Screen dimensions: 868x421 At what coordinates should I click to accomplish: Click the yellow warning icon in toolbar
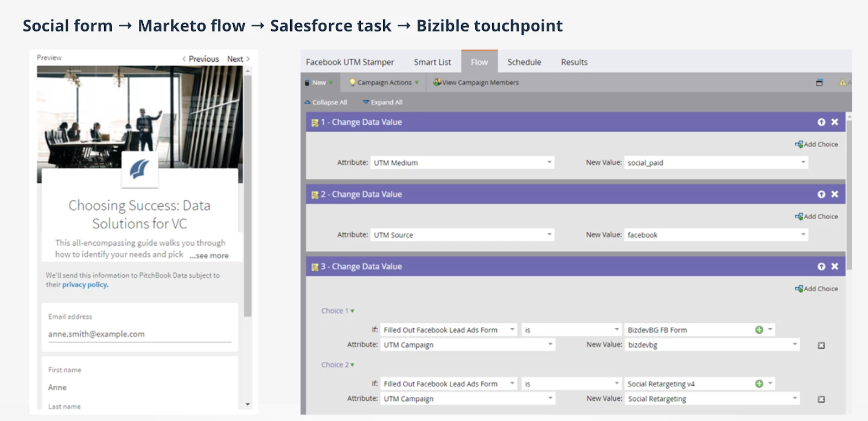tap(843, 82)
